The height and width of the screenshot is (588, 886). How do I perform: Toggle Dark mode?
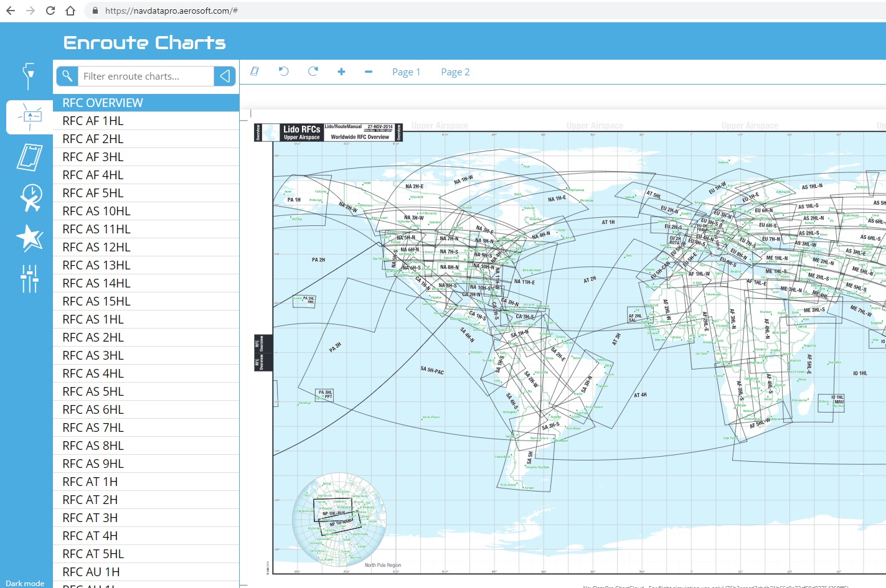tap(25, 583)
